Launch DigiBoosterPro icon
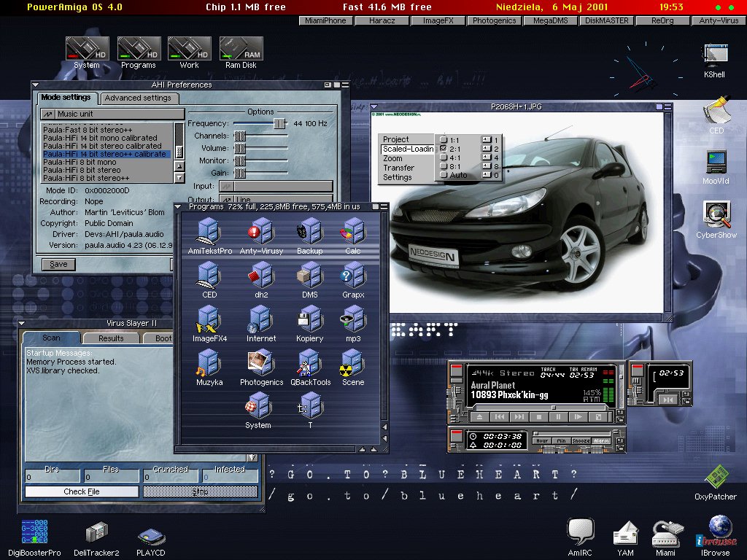Image resolution: width=747 pixels, height=560 pixels. 34,537
